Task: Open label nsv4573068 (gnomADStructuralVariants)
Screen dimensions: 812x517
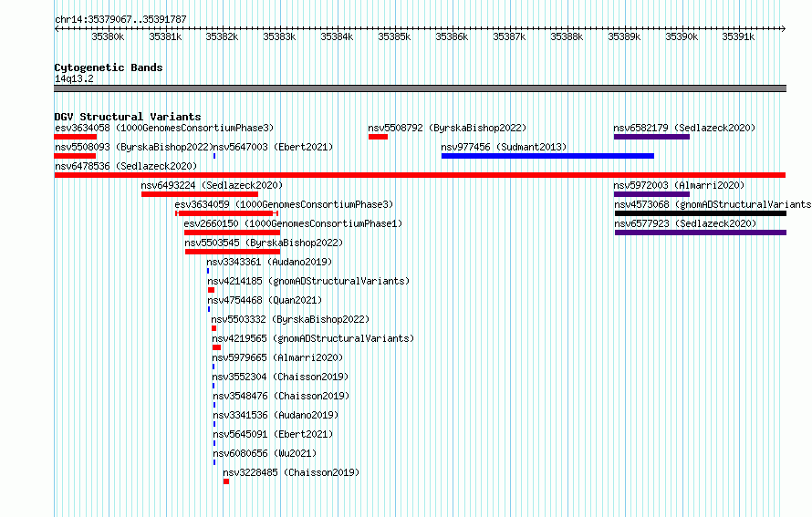Action: coord(713,204)
